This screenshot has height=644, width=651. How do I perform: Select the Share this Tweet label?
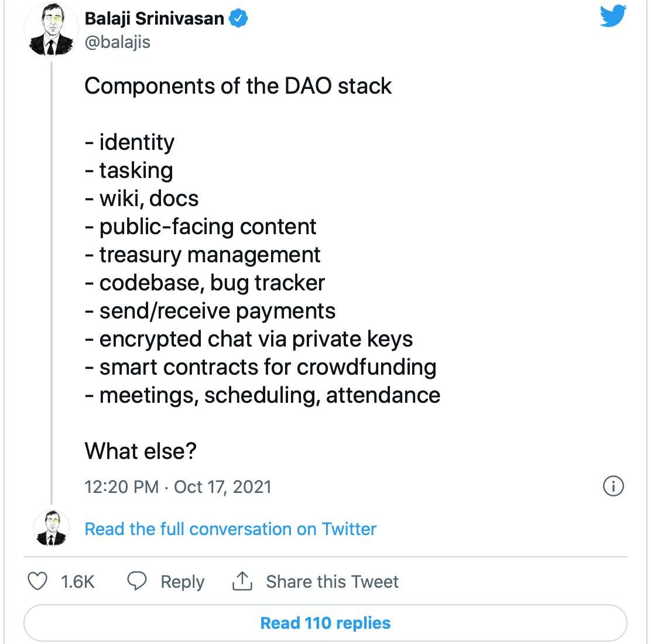point(332,581)
